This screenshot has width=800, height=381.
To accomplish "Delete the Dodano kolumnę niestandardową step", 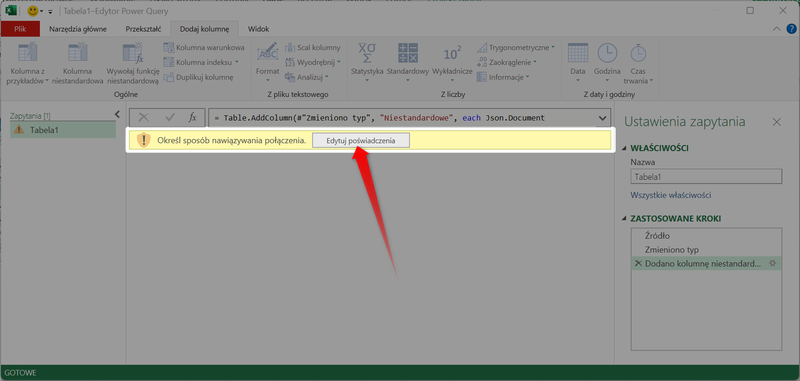I will [x=638, y=264].
